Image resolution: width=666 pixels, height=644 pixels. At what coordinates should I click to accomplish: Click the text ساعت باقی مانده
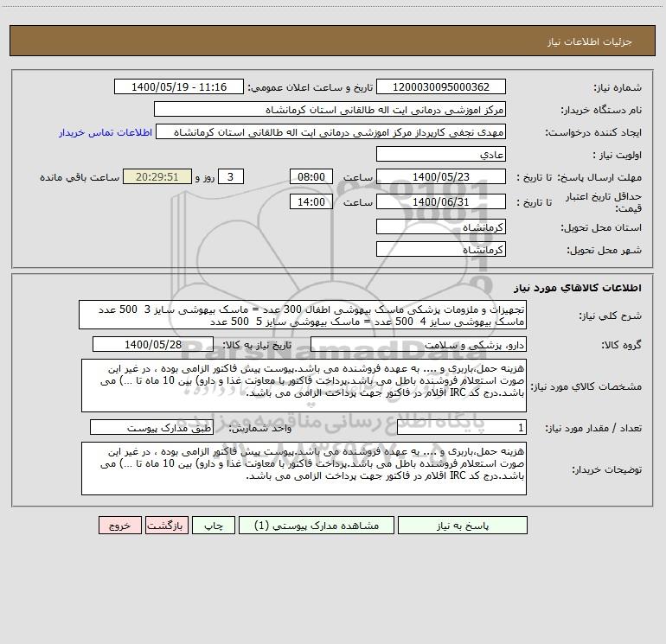point(80,177)
